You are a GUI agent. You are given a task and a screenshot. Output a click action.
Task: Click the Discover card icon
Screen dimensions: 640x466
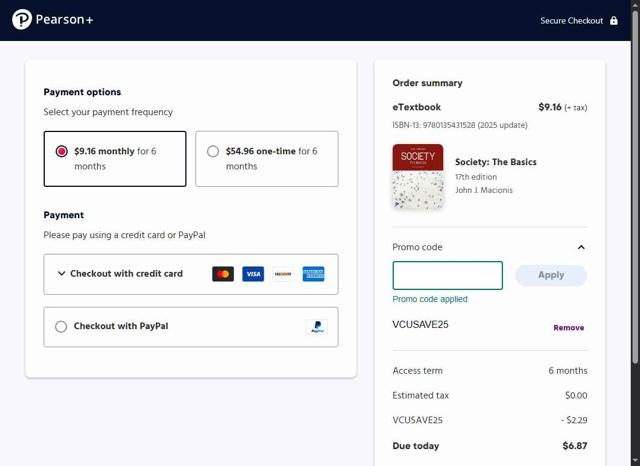(x=283, y=274)
